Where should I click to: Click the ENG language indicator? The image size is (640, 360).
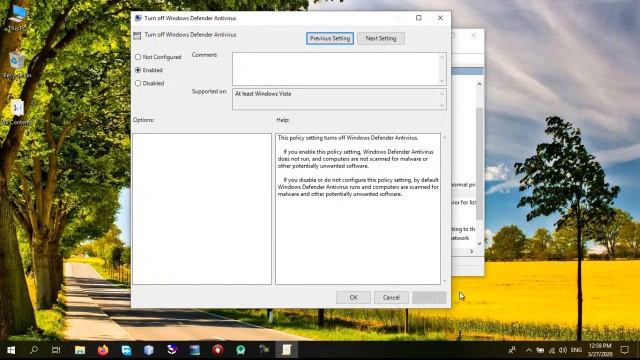576,350
